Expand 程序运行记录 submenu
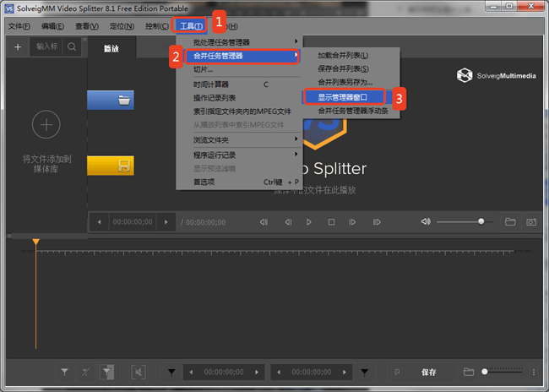549x392 pixels. (x=240, y=155)
